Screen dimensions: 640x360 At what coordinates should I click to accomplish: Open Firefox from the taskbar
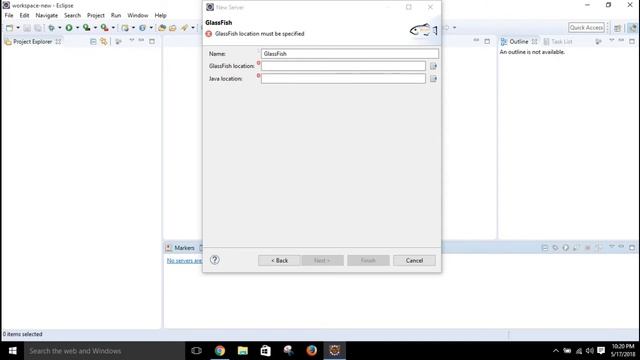pos(311,351)
